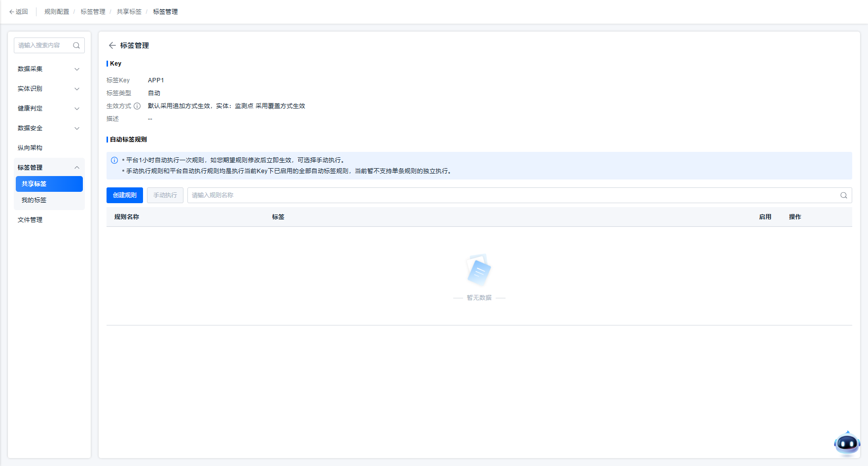
Task: Open the 纵向架构 sidebar item
Action: pos(30,148)
